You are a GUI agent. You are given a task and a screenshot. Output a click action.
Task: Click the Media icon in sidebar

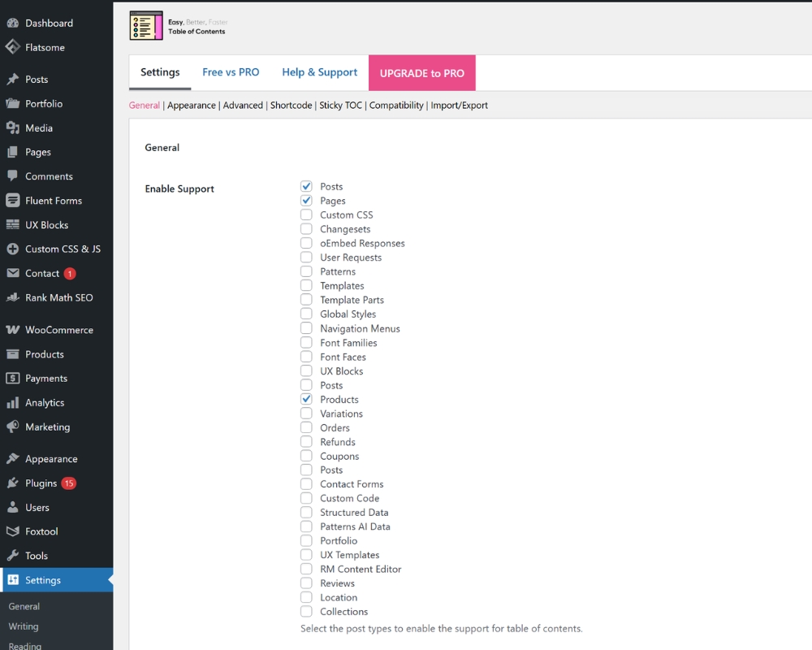13,128
